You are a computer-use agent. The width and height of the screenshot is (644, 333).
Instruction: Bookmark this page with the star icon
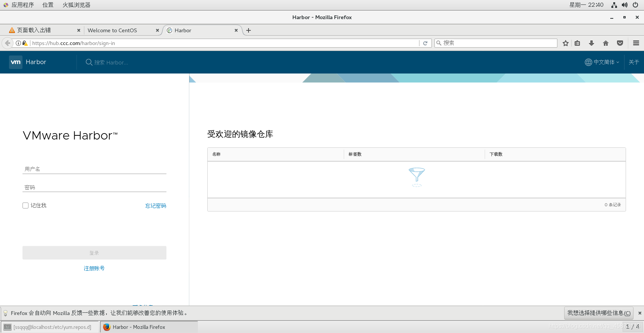pos(566,43)
